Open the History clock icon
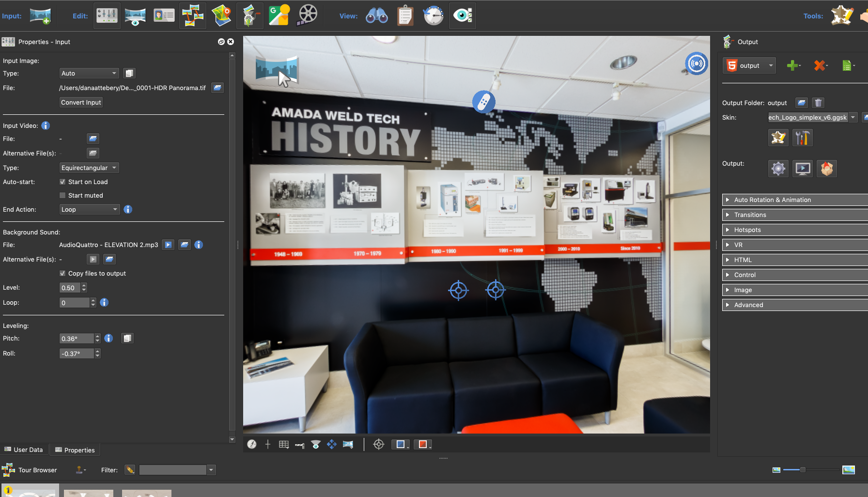This screenshot has height=497, width=868. coord(434,16)
